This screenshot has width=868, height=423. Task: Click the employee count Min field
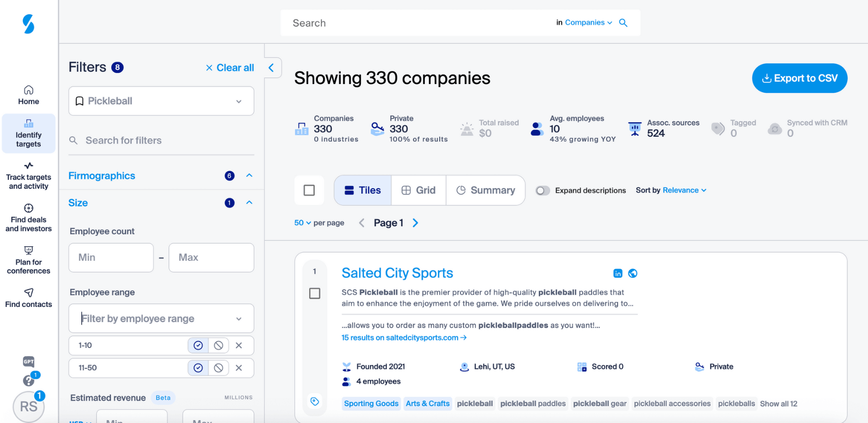(111, 258)
